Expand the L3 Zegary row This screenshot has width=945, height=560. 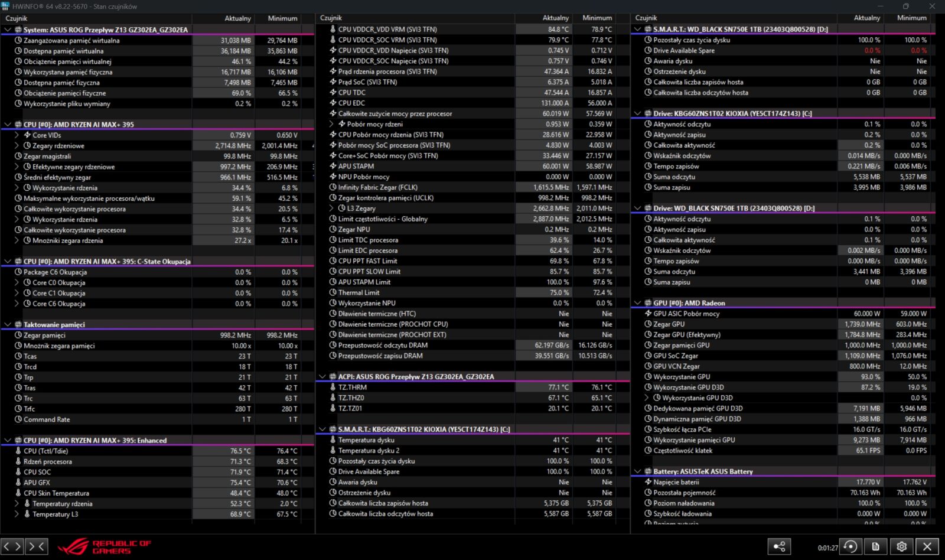(x=331, y=209)
